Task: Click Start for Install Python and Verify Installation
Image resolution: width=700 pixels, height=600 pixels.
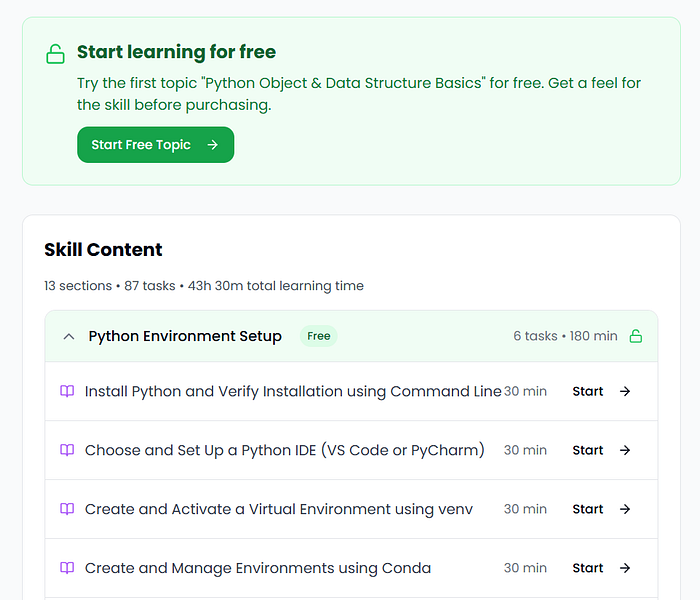Action: 588,391
